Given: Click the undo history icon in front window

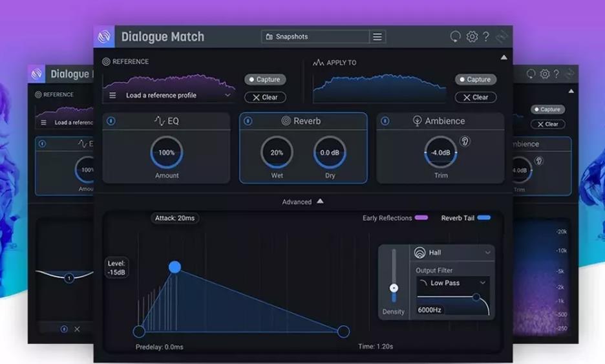Looking at the screenshot, I should (455, 37).
